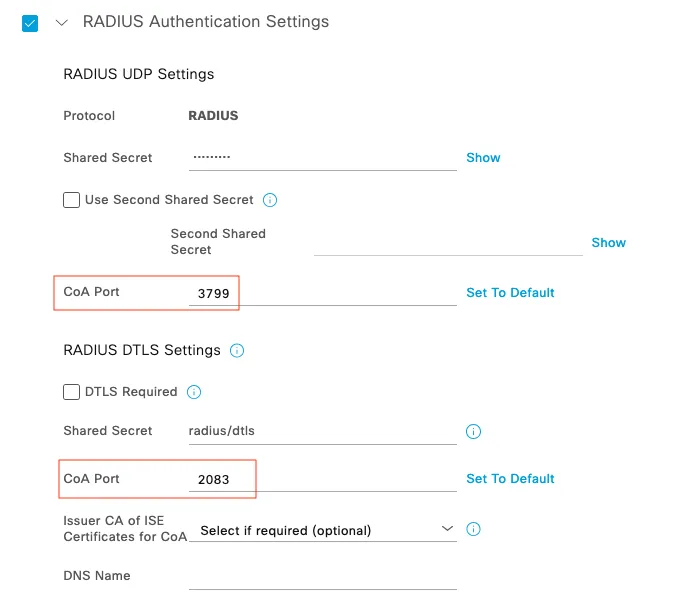The width and height of the screenshot is (698, 602).
Task: Enable the Use Second Shared Secret checkbox
Action: (x=71, y=200)
